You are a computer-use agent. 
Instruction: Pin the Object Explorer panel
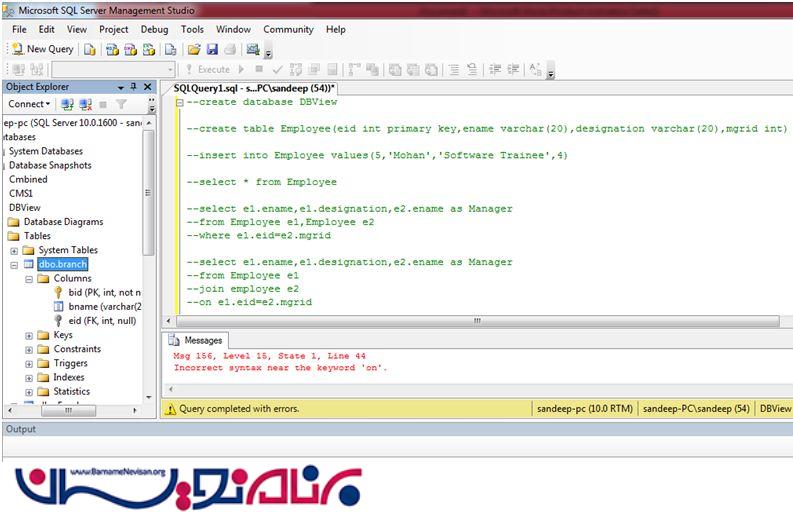pyautogui.click(x=134, y=87)
